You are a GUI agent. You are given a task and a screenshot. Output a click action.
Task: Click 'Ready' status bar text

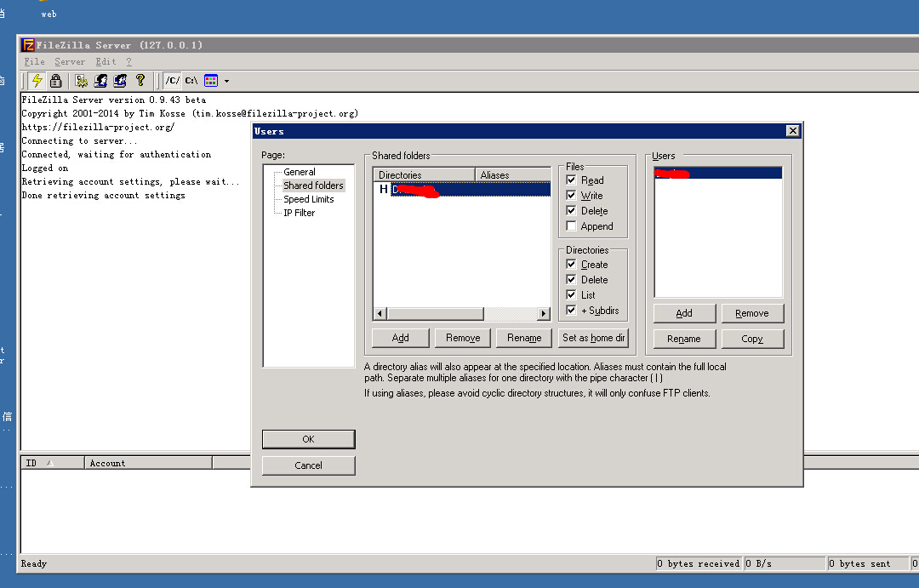[x=34, y=564]
